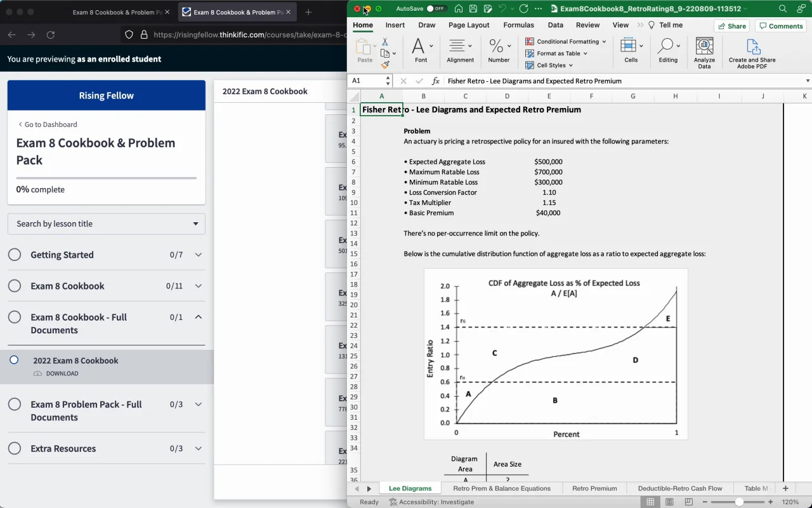
Task: Switch to the Retro Premium sheet tab
Action: [594, 488]
